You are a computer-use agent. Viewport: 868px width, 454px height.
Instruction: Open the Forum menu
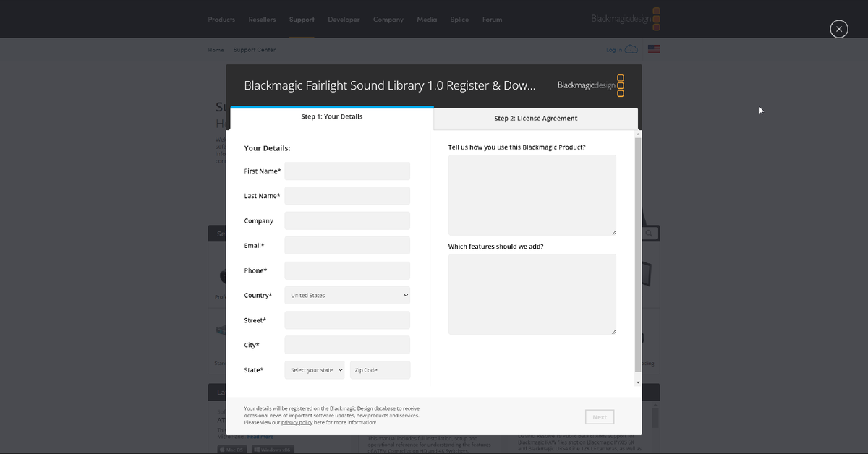[x=492, y=20]
